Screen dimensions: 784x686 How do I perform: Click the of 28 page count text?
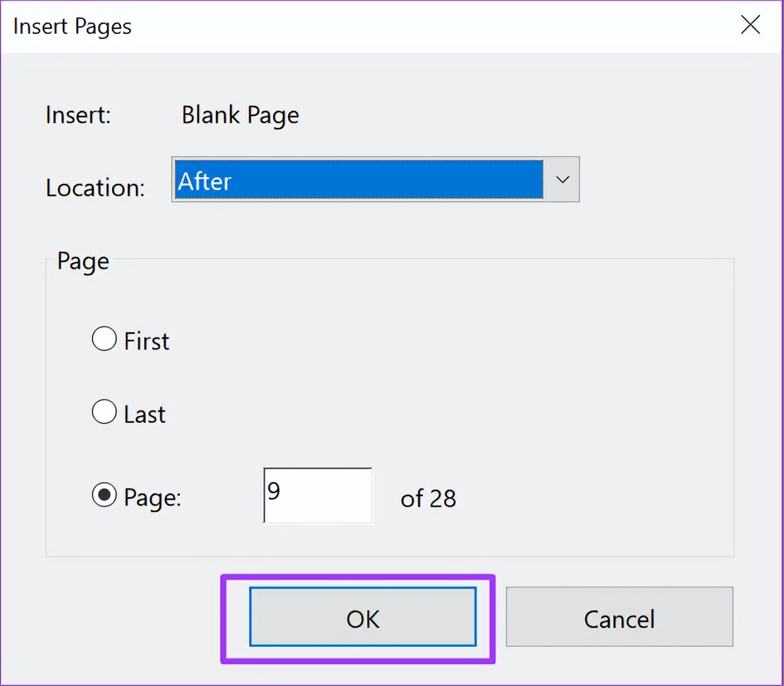pos(428,498)
